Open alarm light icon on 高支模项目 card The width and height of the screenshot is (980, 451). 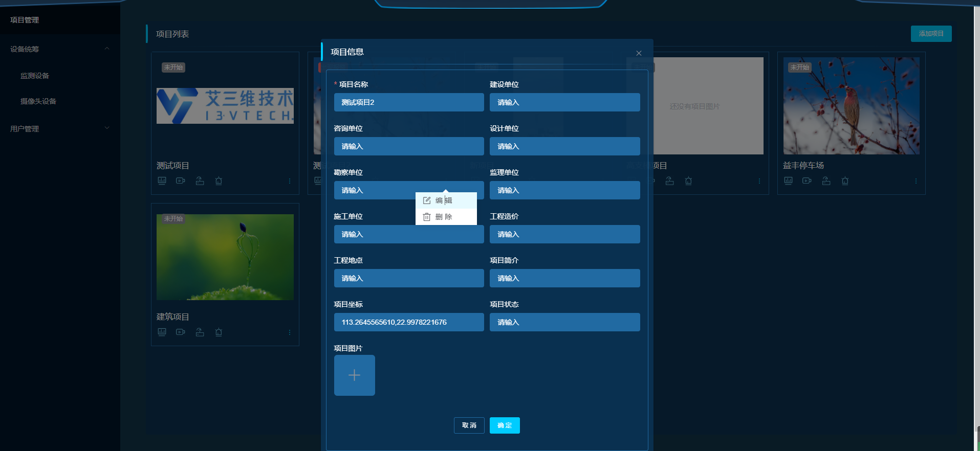click(688, 181)
